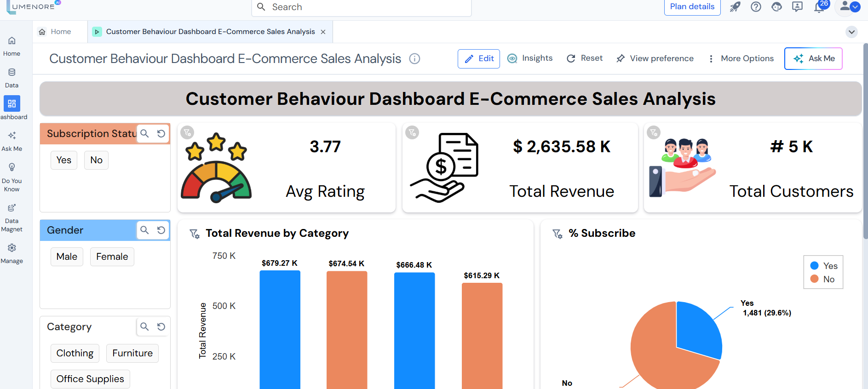Click search icon in Gender filter
This screenshot has width=868, height=389.
tap(144, 230)
